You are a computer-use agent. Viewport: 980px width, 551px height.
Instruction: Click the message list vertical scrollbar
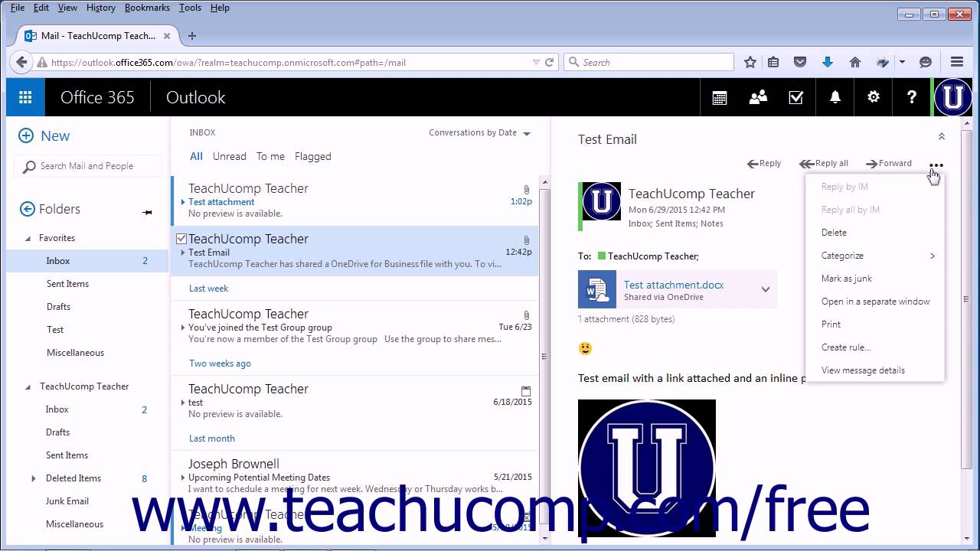(x=544, y=357)
